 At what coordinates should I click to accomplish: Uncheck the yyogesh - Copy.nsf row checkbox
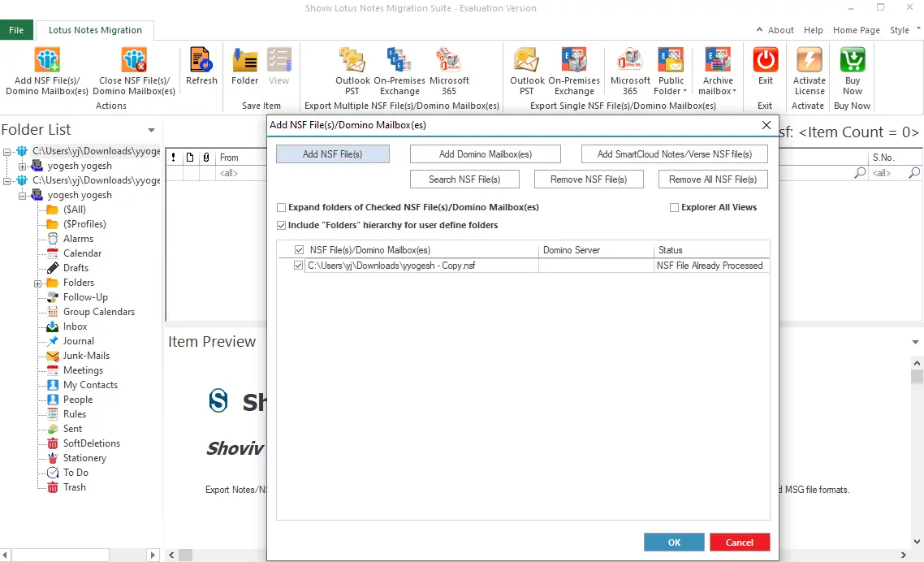(x=298, y=266)
